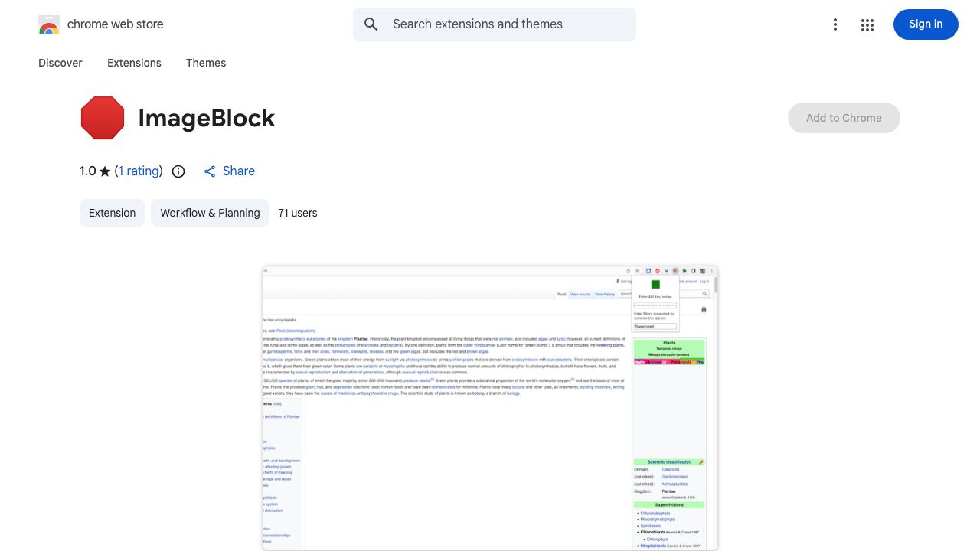Click the chrome web store title text
The height and width of the screenshot is (551, 980).
pyautogui.click(x=116, y=24)
